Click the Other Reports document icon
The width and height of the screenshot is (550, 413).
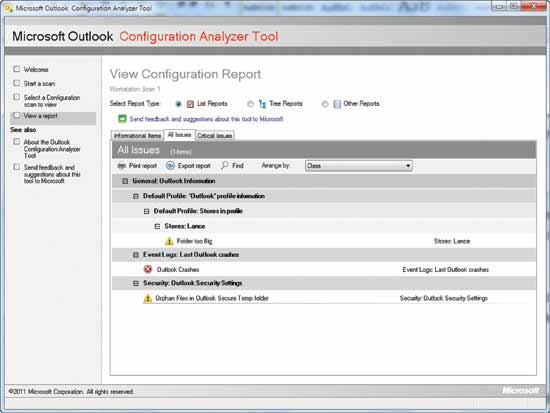(337, 104)
